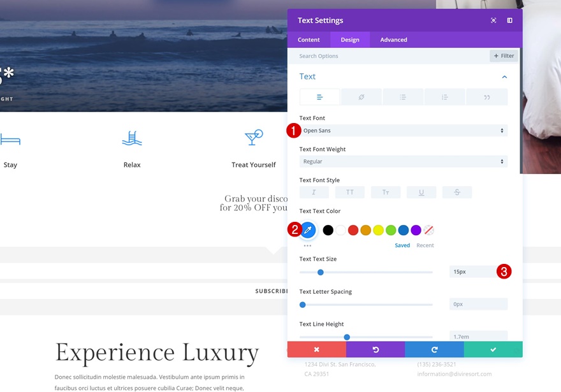This screenshot has width=561, height=392.
Task: Open the eyedropper color picker
Action: pos(308,230)
